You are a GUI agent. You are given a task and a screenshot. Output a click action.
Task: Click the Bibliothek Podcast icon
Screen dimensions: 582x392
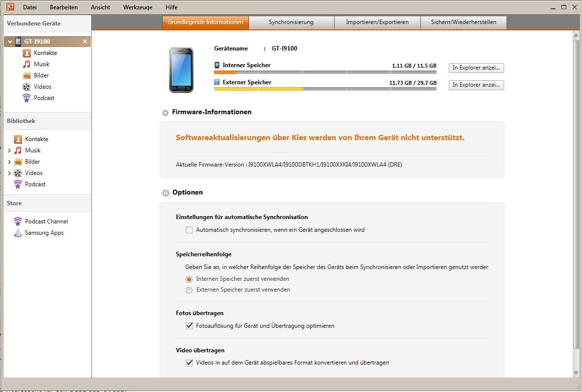tap(18, 184)
